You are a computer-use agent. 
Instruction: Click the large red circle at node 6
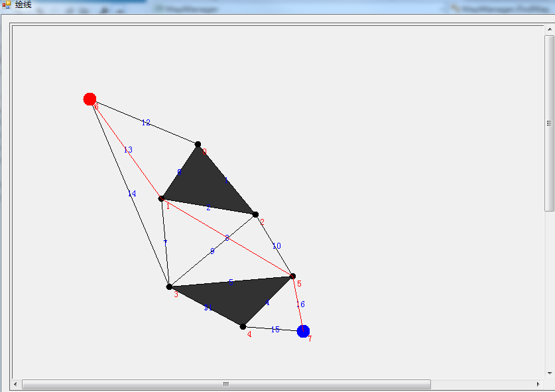pos(90,99)
